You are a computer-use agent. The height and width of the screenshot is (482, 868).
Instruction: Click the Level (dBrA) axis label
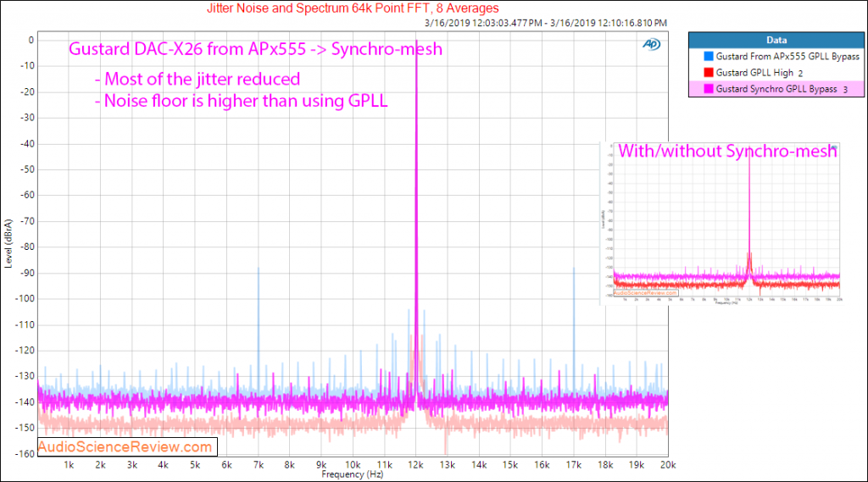point(8,243)
